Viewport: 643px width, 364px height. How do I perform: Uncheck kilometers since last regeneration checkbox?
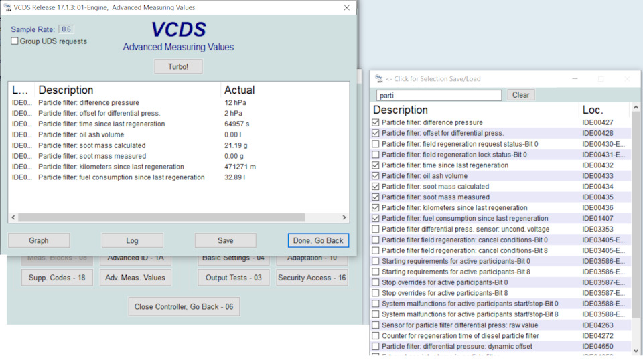tap(376, 207)
